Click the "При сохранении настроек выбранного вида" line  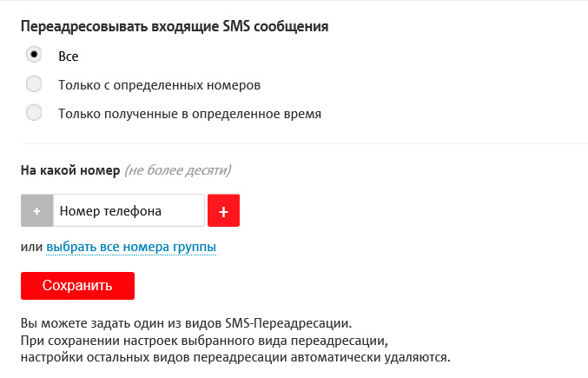(202, 340)
